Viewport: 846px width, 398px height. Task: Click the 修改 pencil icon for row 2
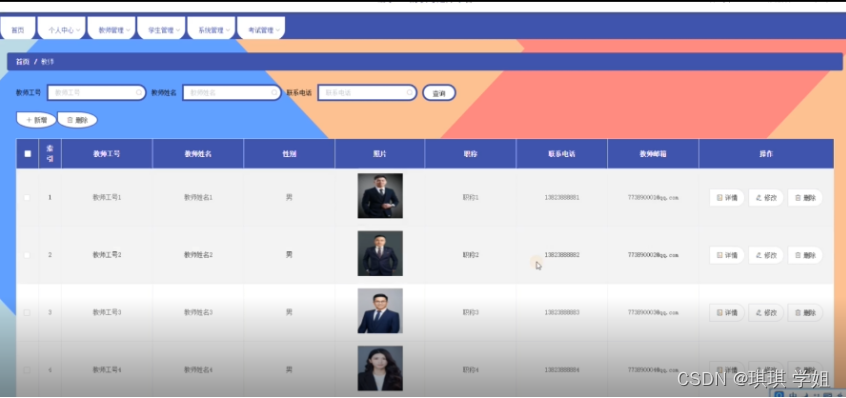tap(759, 255)
